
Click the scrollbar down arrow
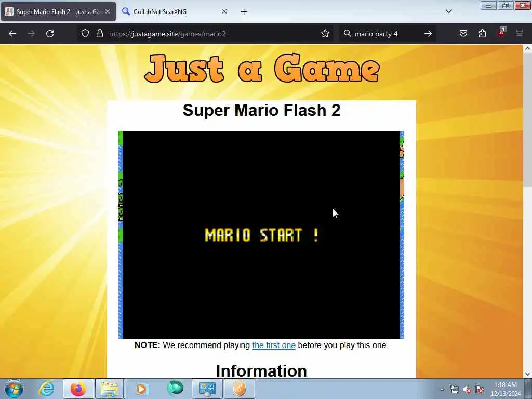pos(527,374)
